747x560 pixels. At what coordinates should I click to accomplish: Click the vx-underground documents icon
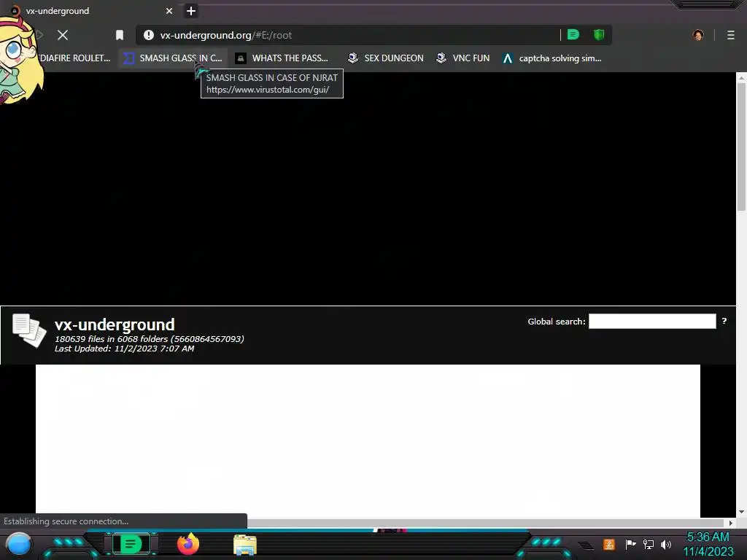click(x=29, y=330)
